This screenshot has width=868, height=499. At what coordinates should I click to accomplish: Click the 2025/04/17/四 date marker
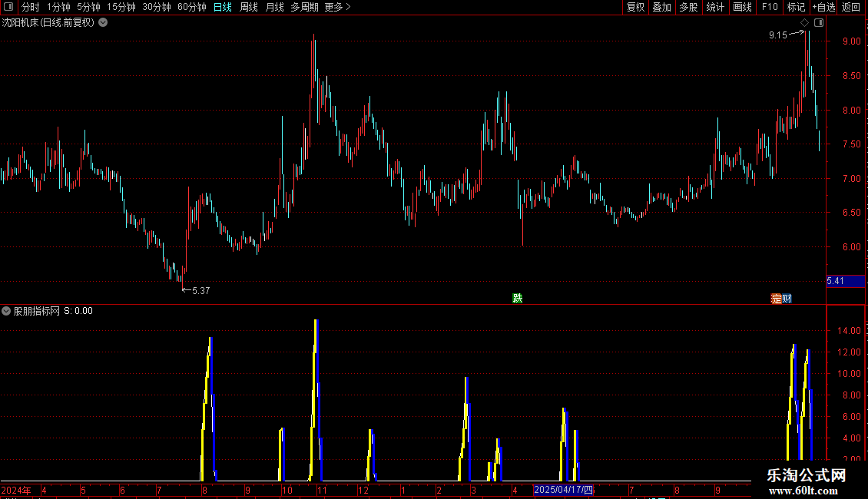point(564,490)
